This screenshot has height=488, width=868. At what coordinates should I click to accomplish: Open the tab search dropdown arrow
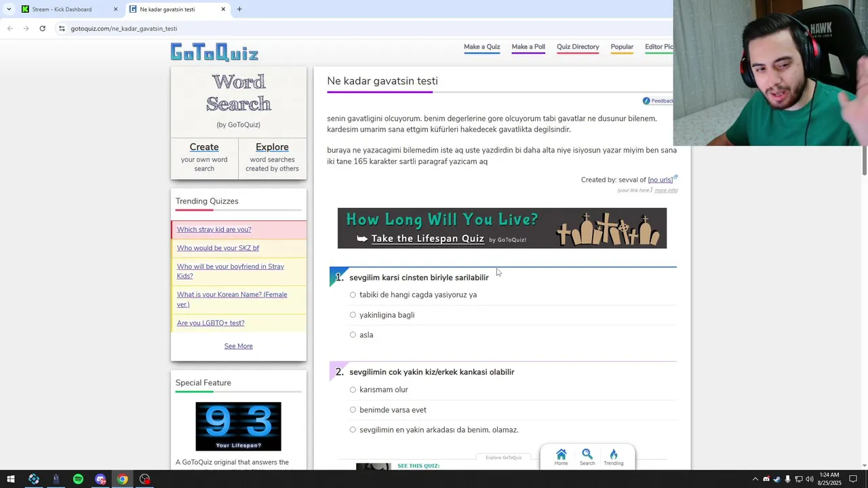coord(9,9)
